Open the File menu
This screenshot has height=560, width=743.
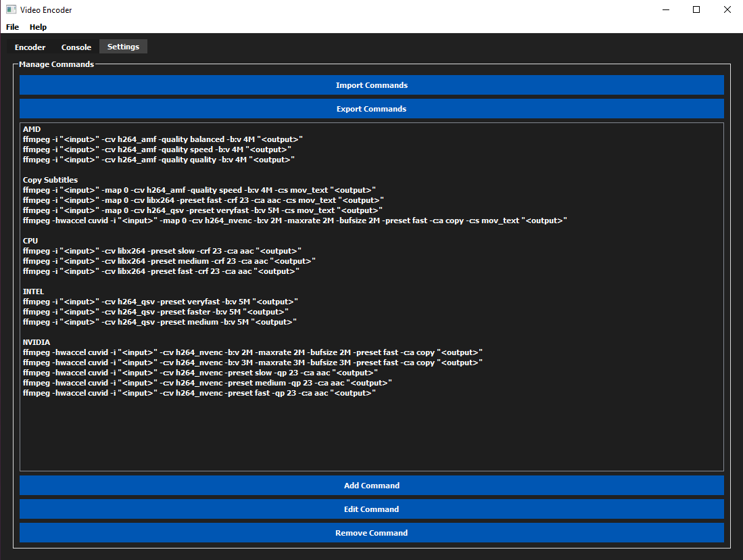[x=13, y=27]
